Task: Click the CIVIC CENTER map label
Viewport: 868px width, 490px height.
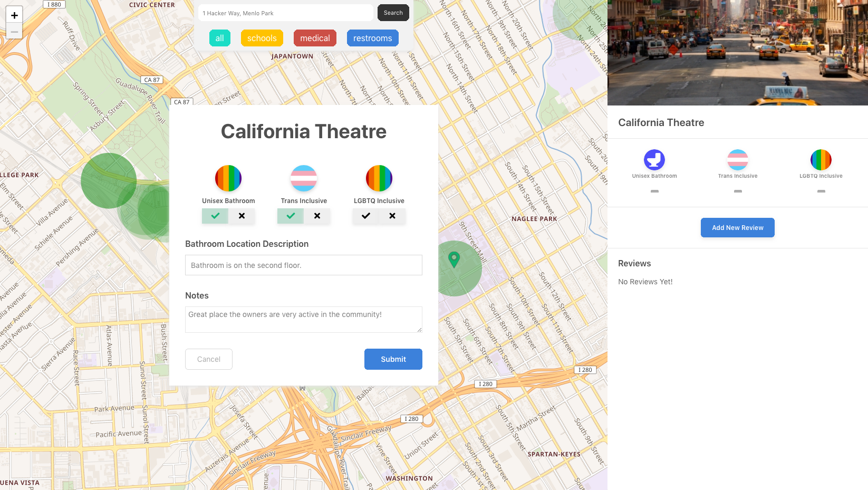Action: click(152, 5)
